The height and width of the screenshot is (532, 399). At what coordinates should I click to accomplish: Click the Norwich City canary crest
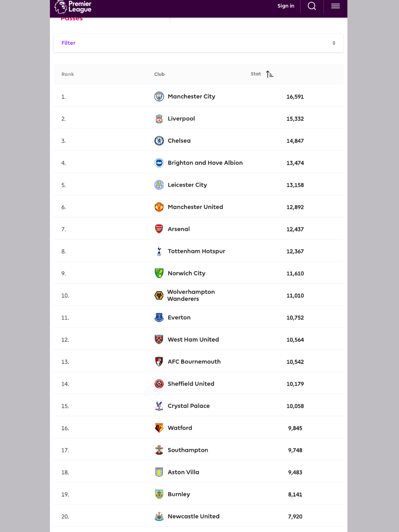pyautogui.click(x=159, y=273)
